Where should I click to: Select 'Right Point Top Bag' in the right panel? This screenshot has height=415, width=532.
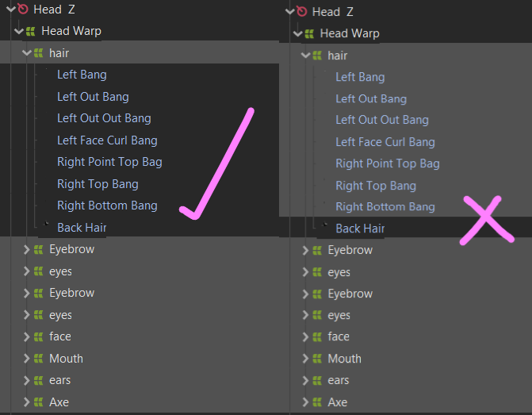click(388, 163)
